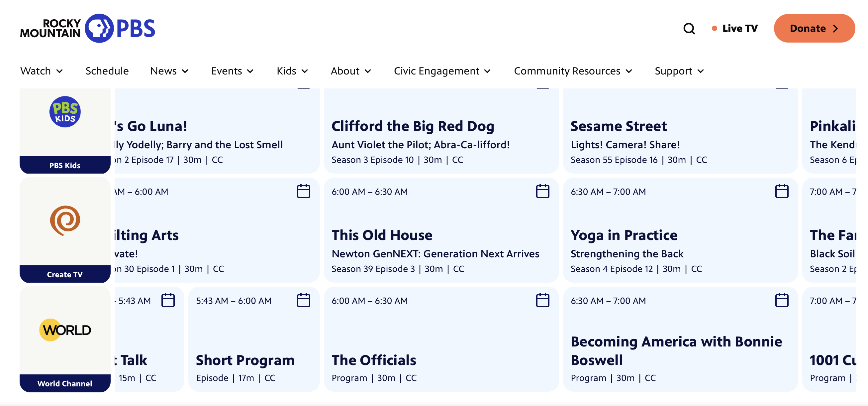This screenshot has width=868, height=406.
Task: Click 'Season 39 Episode 3' details
Action: click(373, 269)
